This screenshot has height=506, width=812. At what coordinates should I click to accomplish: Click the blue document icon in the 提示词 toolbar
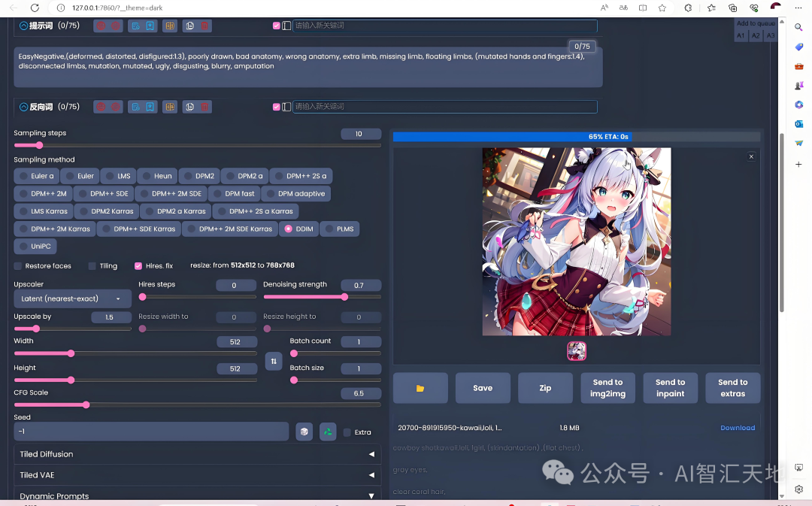click(x=135, y=26)
